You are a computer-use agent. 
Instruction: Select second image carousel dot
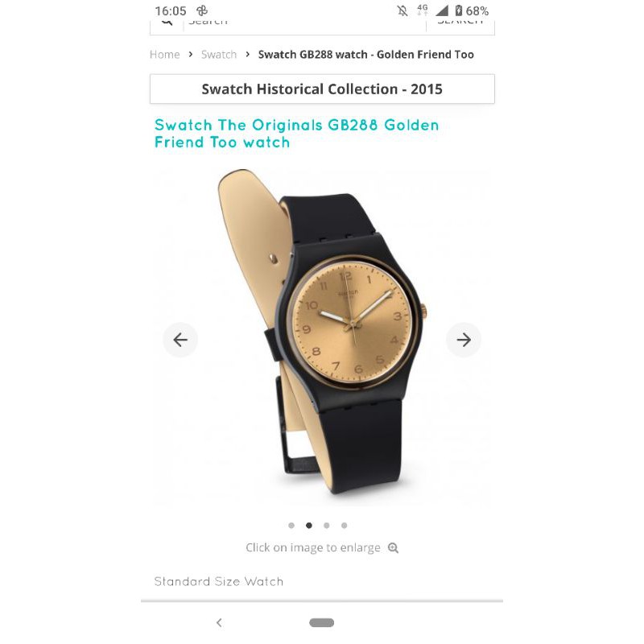(x=309, y=526)
